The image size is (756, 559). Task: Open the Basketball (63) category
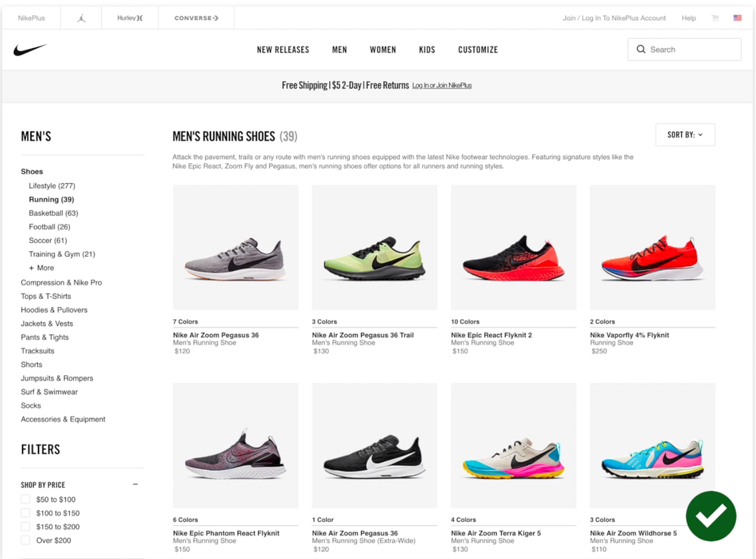(x=53, y=213)
